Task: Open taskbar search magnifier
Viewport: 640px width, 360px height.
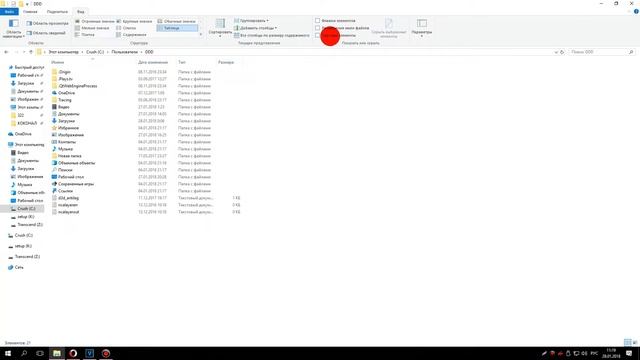Action: 24,353
